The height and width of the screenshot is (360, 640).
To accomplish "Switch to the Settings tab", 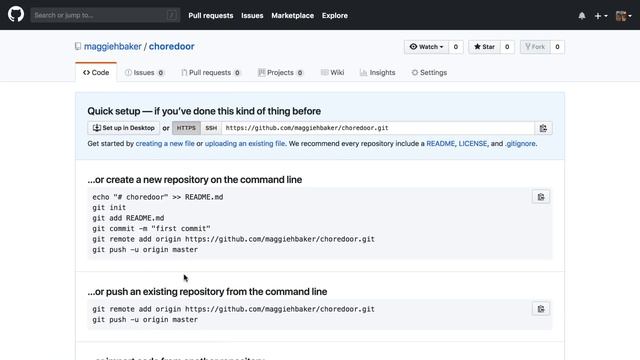I will (x=429, y=73).
